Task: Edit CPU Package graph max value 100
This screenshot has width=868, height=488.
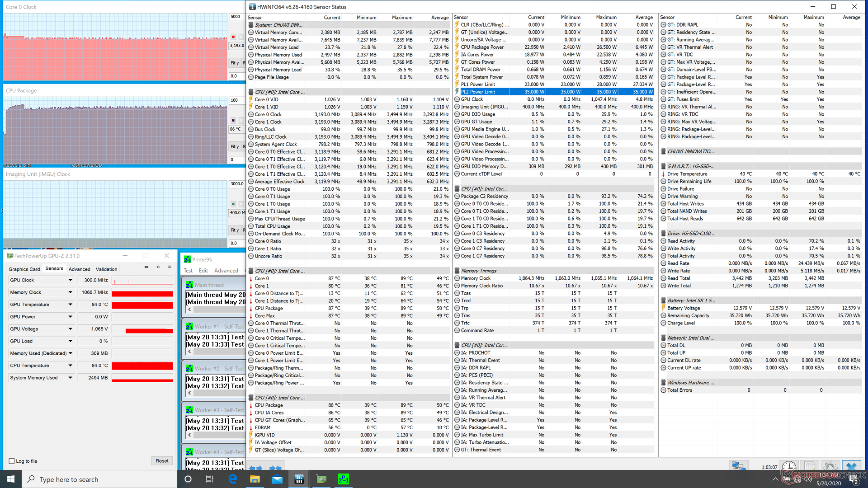Action: point(237,100)
